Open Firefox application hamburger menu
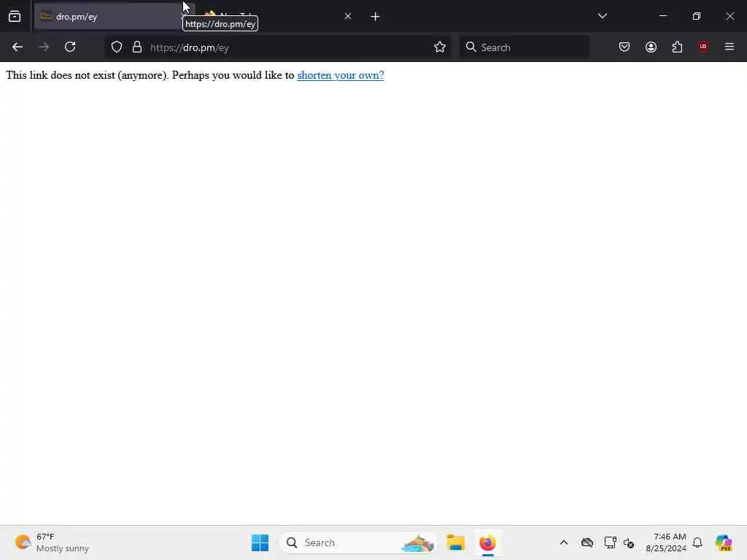This screenshot has height=560, width=747. point(729,47)
